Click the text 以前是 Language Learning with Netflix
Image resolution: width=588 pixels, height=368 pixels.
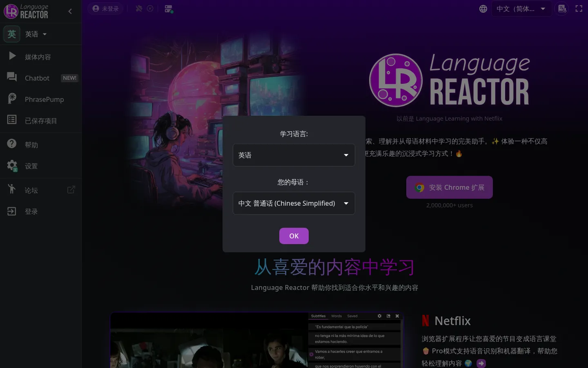pos(450,119)
